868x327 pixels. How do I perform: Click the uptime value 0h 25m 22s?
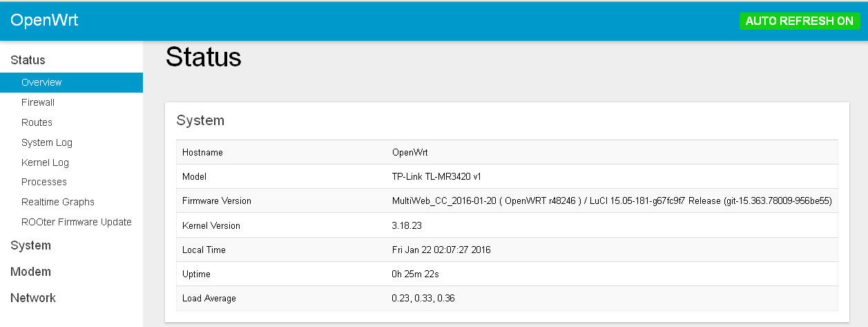(x=416, y=274)
